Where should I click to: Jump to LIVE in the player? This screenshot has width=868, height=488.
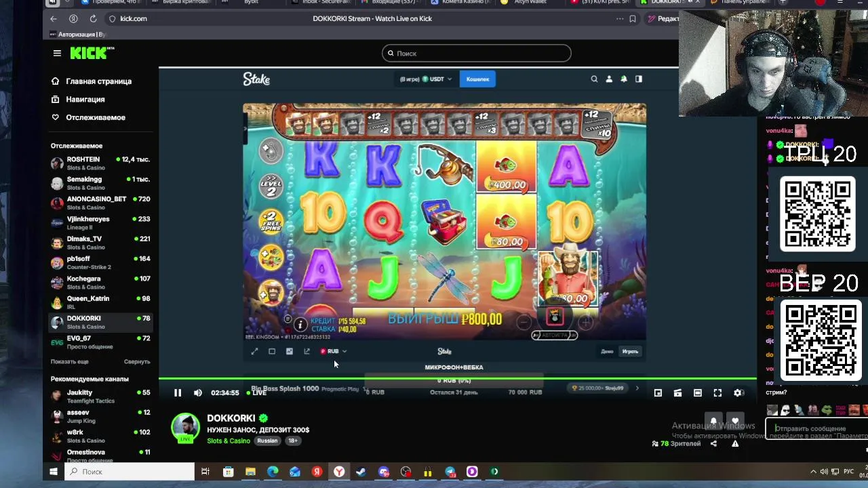tap(256, 393)
